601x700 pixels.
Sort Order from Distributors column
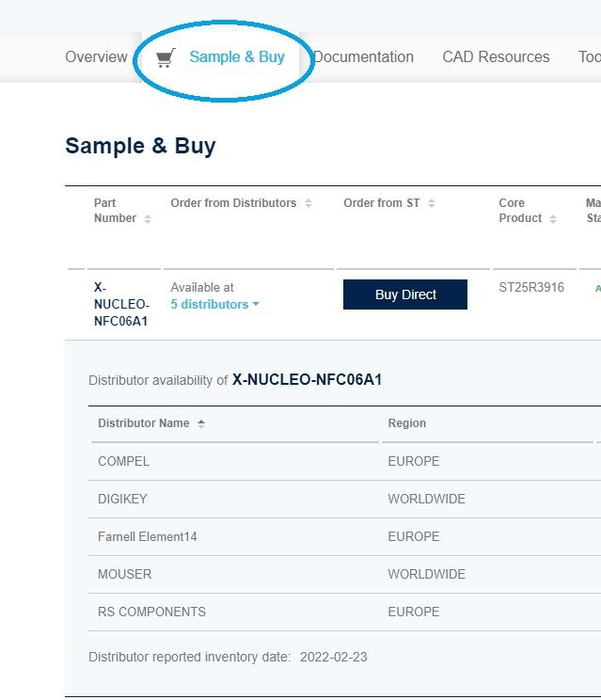pos(308,203)
